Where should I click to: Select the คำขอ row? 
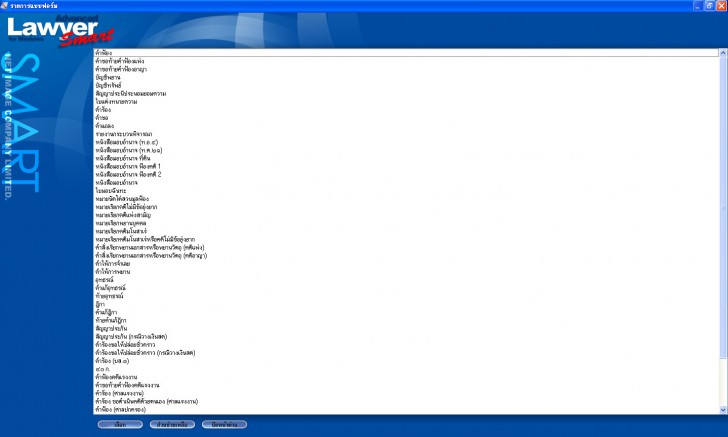click(406, 117)
